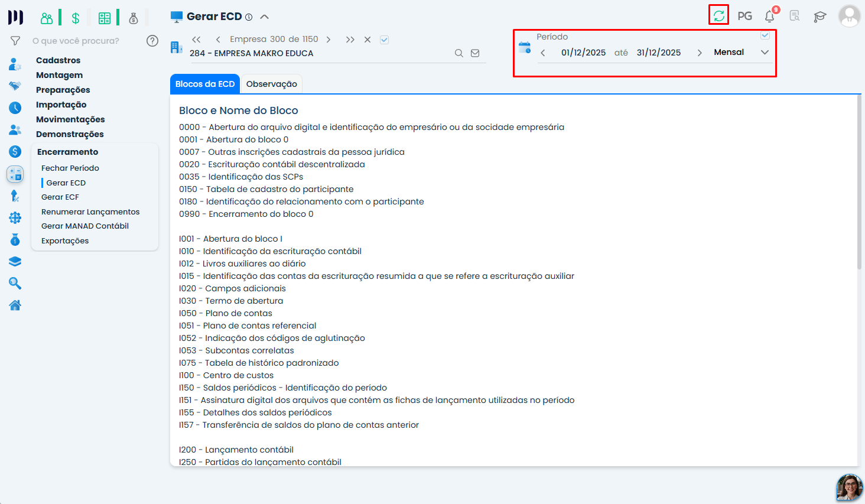Screen dimensions: 865x504
Task: Click the green refresh arrows icon
Action: 718,16
